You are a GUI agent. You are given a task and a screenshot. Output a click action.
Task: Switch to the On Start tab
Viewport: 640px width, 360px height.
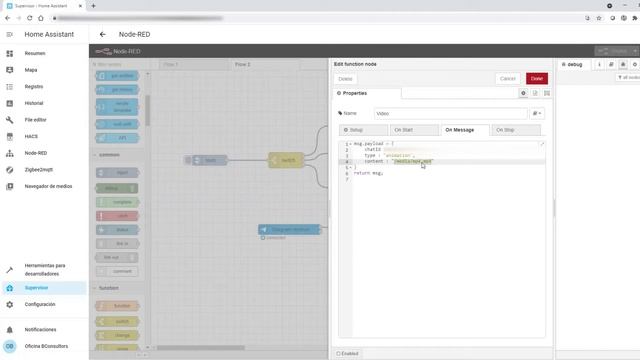414,130
